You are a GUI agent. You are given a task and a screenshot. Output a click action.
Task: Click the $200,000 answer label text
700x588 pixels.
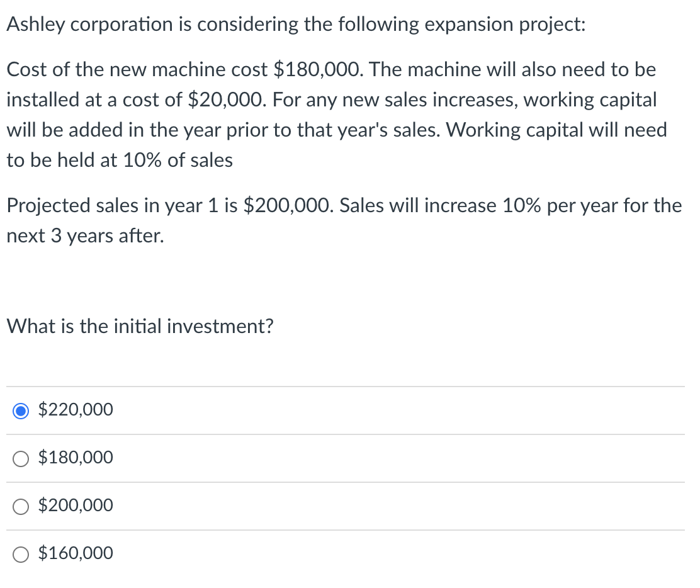75,506
